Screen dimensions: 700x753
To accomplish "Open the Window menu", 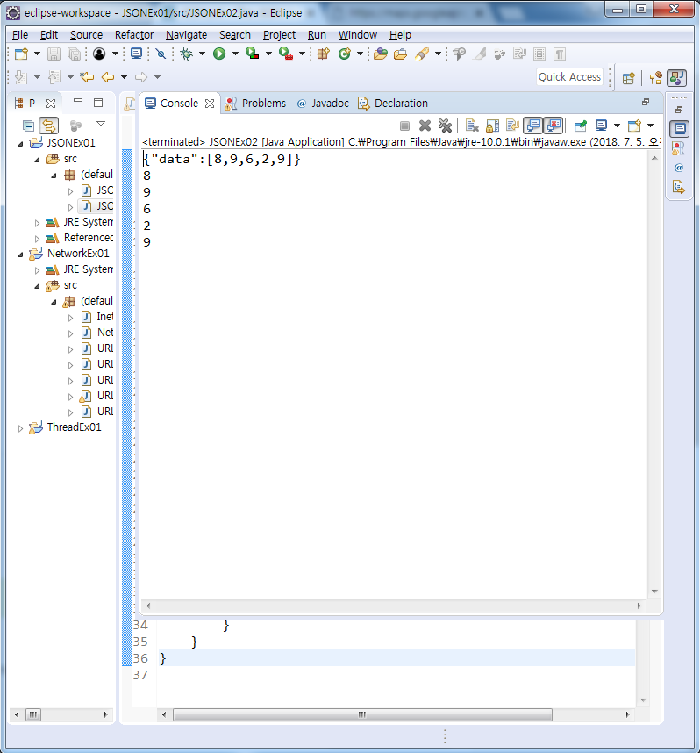I will click(358, 35).
